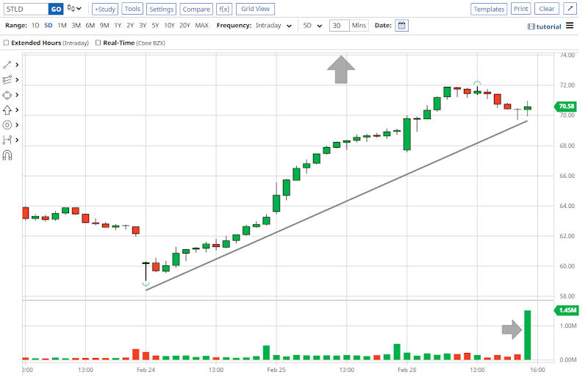Click the STLD symbol input field
This screenshot has width=588, height=386.
tap(26, 9)
